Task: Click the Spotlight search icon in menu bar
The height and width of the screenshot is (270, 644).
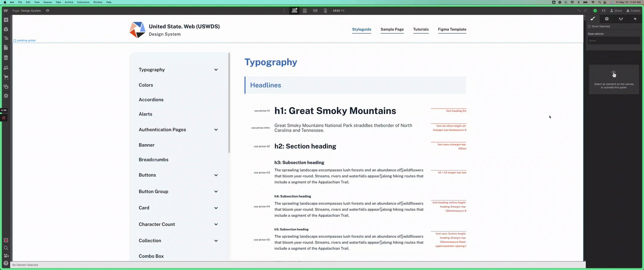Action: point(599,2)
